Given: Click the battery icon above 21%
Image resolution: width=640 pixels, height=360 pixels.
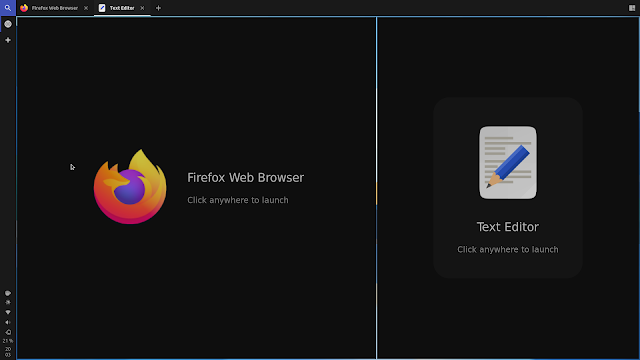Looking at the screenshot, I should [8, 332].
